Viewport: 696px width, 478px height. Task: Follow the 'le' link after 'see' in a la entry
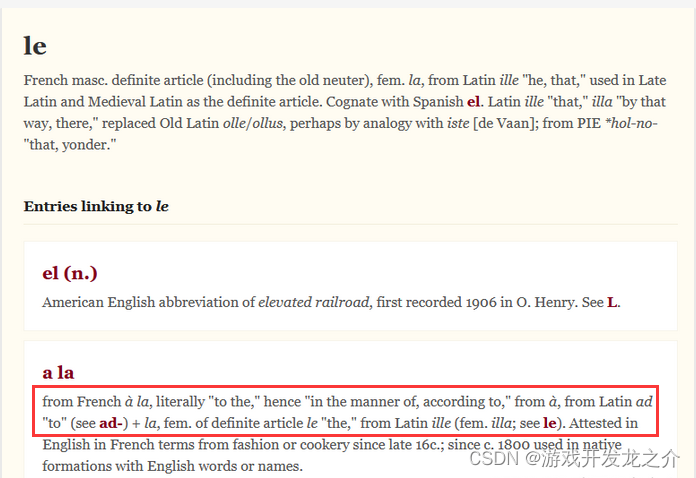550,423
